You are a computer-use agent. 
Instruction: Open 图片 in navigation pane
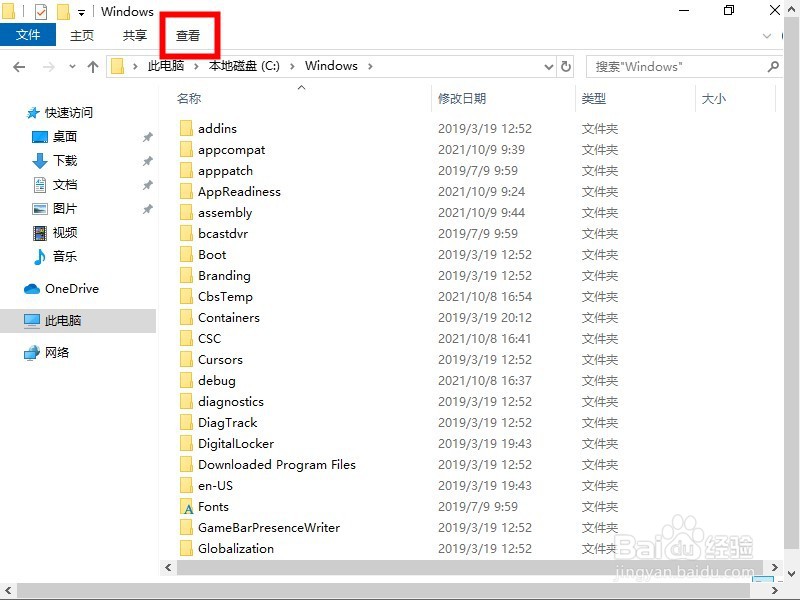coord(65,209)
